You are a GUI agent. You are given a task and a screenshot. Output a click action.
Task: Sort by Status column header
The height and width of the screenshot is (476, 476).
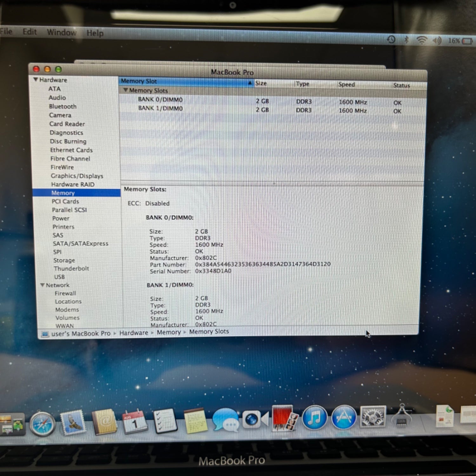point(409,85)
